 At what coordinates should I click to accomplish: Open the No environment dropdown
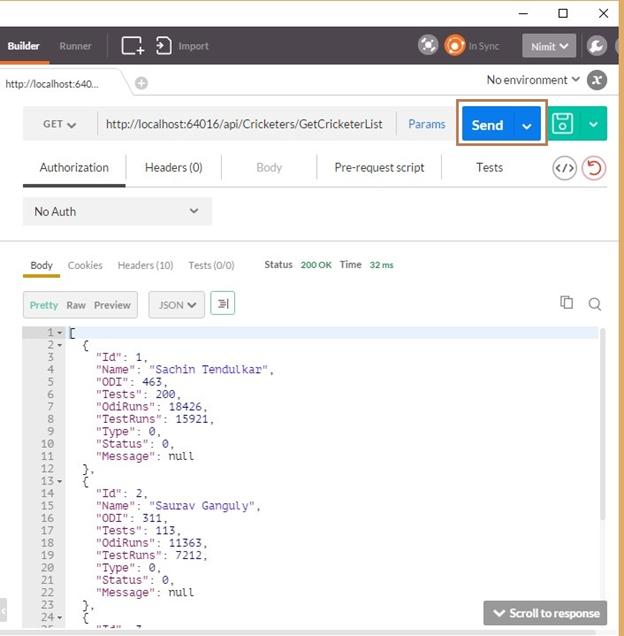tap(533, 80)
